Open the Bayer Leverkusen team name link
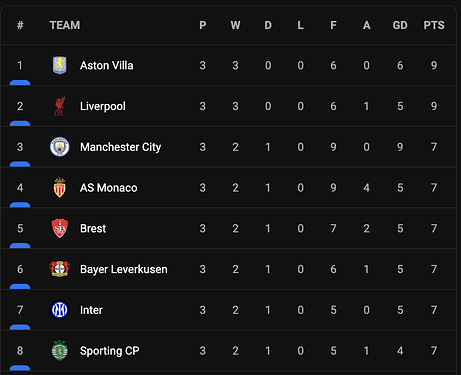 click(124, 269)
